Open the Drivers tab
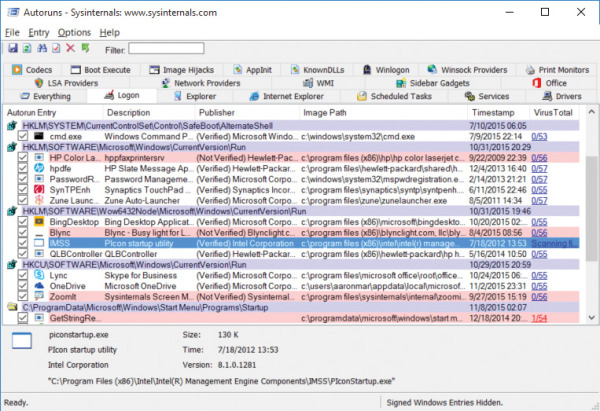This screenshot has width=600, height=411. pyautogui.click(x=562, y=96)
